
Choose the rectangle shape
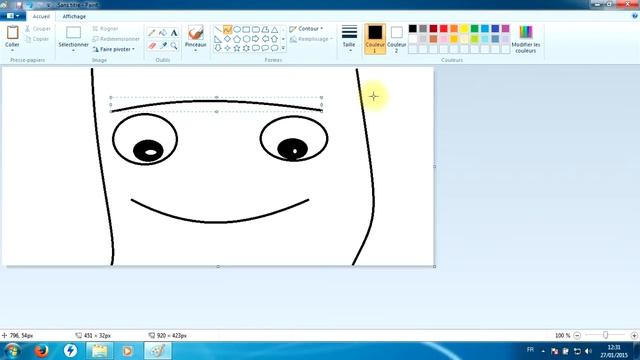click(246, 29)
